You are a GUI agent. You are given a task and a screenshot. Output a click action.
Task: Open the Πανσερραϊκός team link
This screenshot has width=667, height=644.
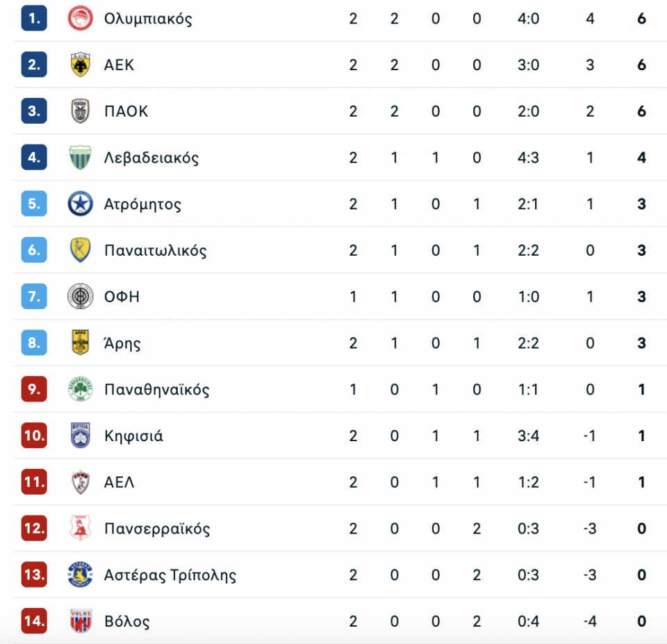(x=157, y=529)
